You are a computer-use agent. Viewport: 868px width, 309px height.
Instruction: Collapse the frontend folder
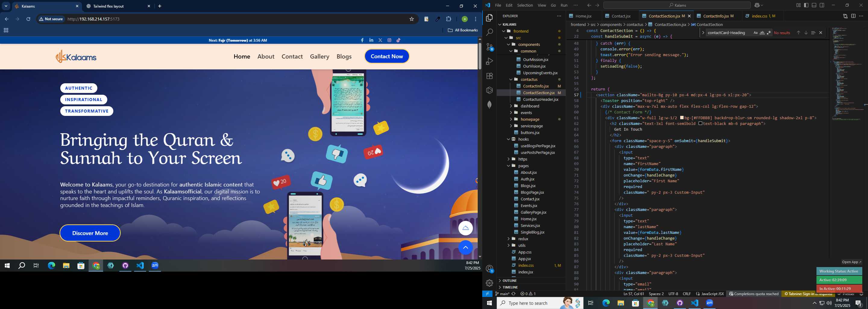pyautogui.click(x=504, y=31)
